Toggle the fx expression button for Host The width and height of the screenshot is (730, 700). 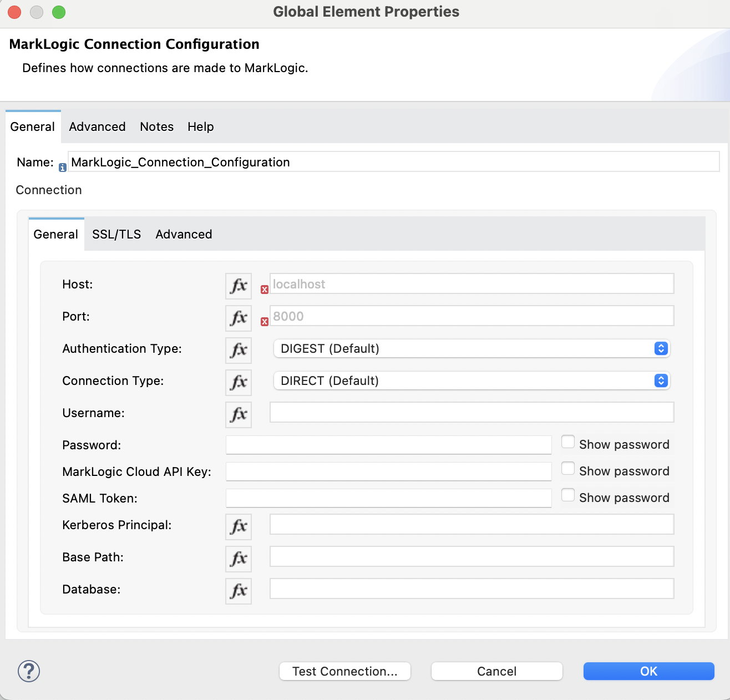[239, 286]
